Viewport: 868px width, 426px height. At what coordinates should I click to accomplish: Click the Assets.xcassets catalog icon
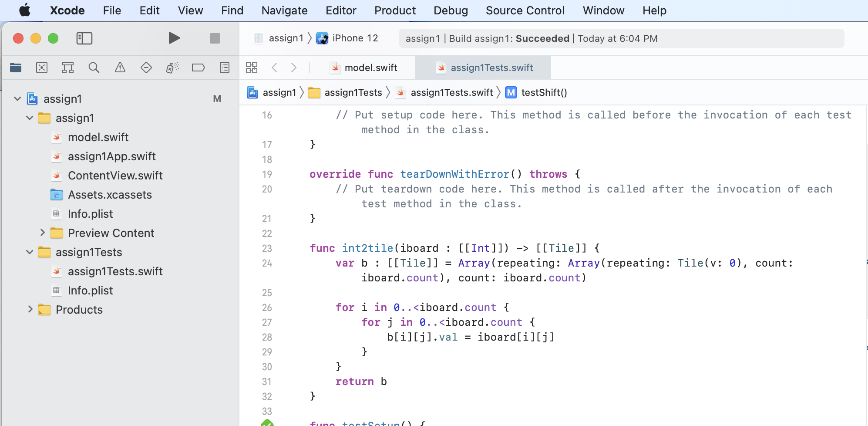click(x=57, y=195)
